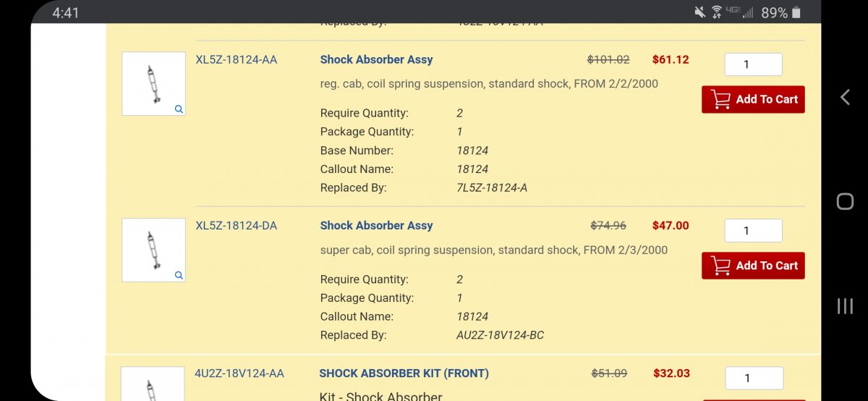View the 4U2Z-18V124-AA shock kit thumbnail
The width and height of the screenshot is (868, 401).
click(x=153, y=385)
